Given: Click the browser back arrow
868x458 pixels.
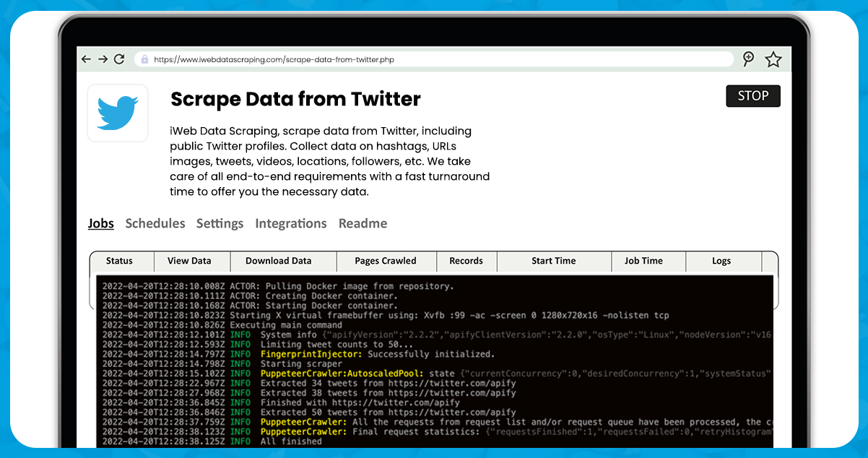Looking at the screenshot, I should 87,59.
